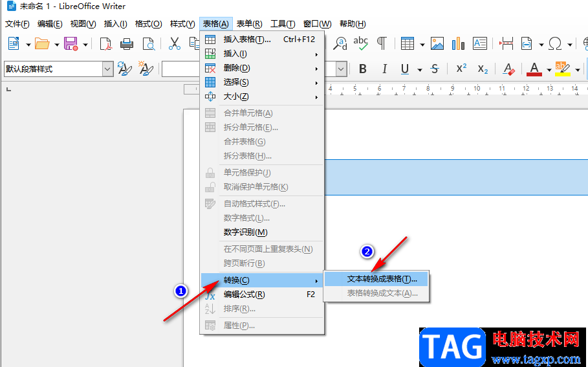Screen dimensions: 588x367
Task: Click the New Style from Selection icon
Action: pos(146,69)
